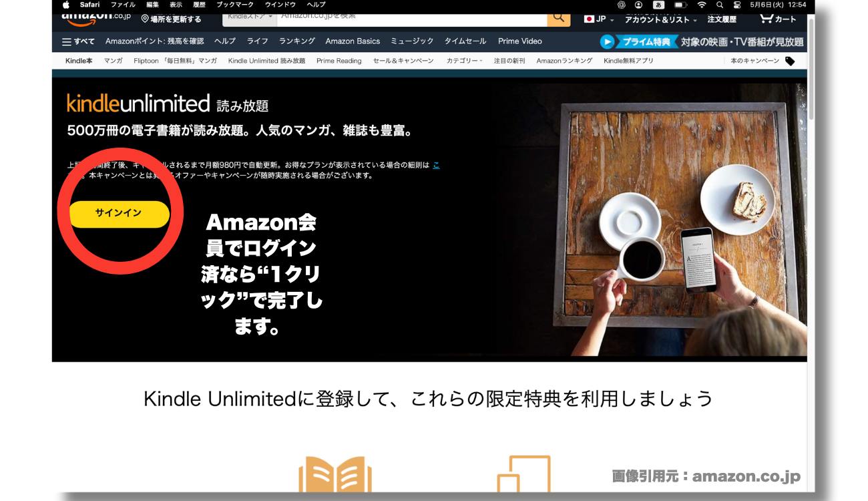Click the location pin 場所を更新する
868x501 pixels.
pyautogui.click(x=172, y=19)
